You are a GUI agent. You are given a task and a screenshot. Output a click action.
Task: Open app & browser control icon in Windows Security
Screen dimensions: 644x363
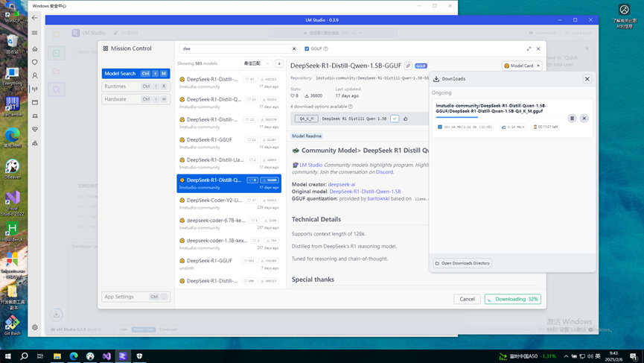point(35,102)
